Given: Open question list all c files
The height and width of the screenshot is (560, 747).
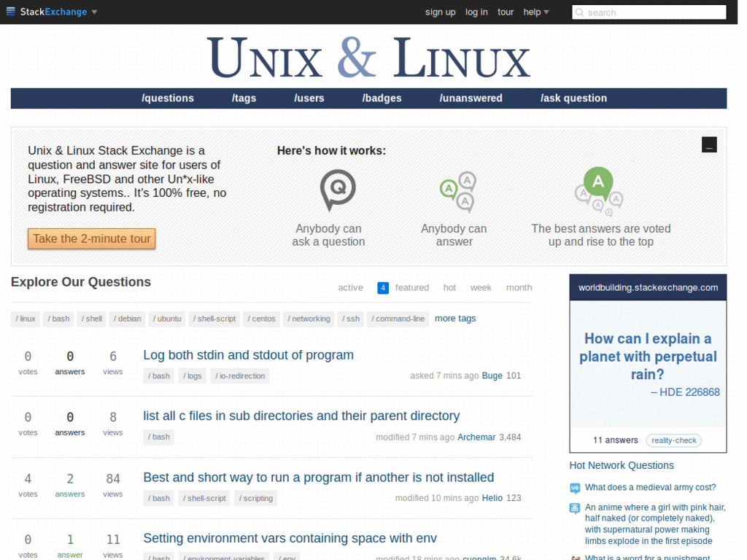Looking at the screenshot, I should click(x=301, y=416).
